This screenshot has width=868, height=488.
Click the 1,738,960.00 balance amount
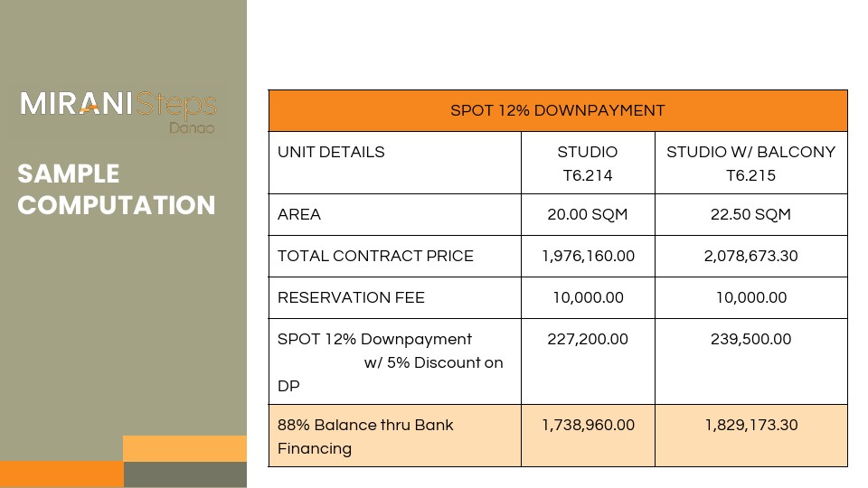click(588, 425)
